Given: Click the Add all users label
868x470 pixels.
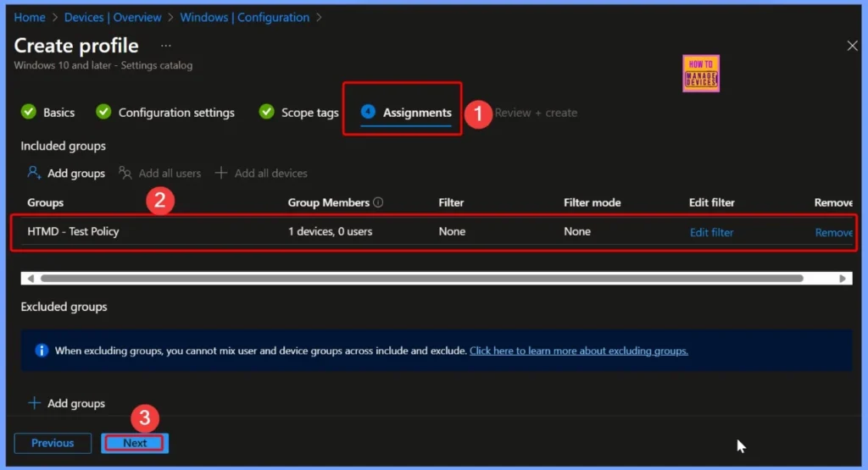Looking at the screenshot, I should coord(170,173).
